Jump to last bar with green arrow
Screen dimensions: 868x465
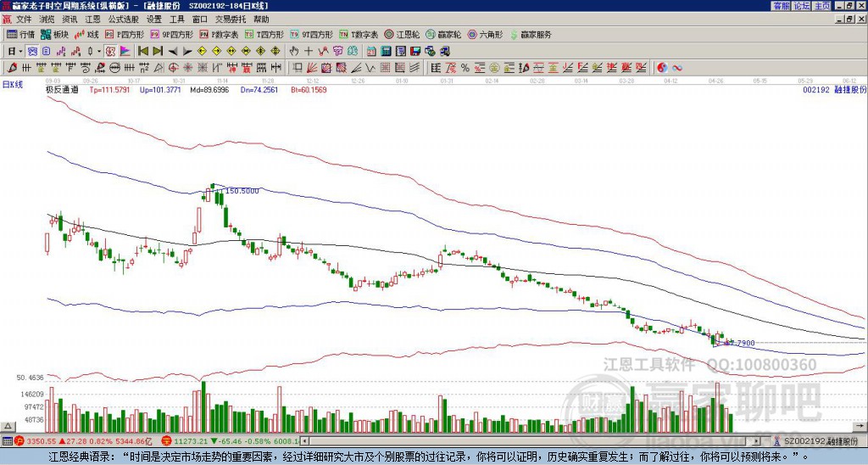(158, 52)
